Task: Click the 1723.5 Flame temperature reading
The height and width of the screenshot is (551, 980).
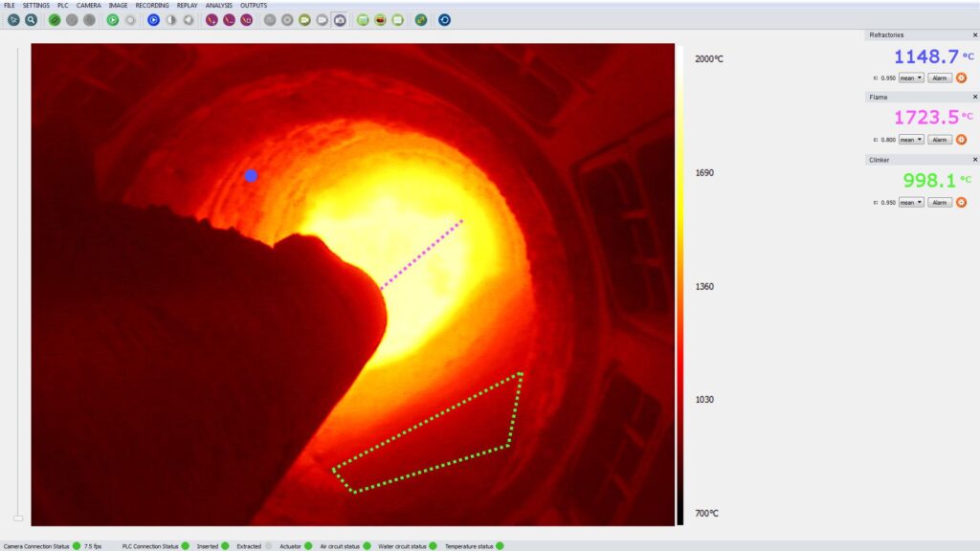Action: (926, 118)
